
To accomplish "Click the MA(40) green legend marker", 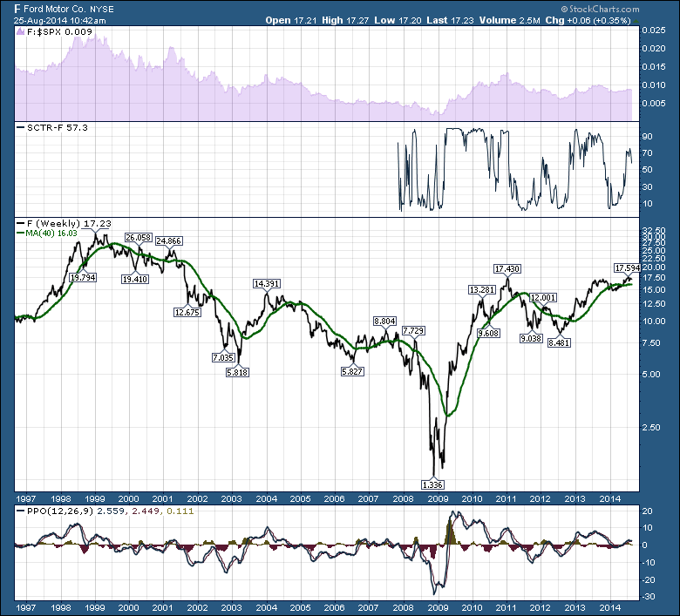I will click(x=20, y=234).
